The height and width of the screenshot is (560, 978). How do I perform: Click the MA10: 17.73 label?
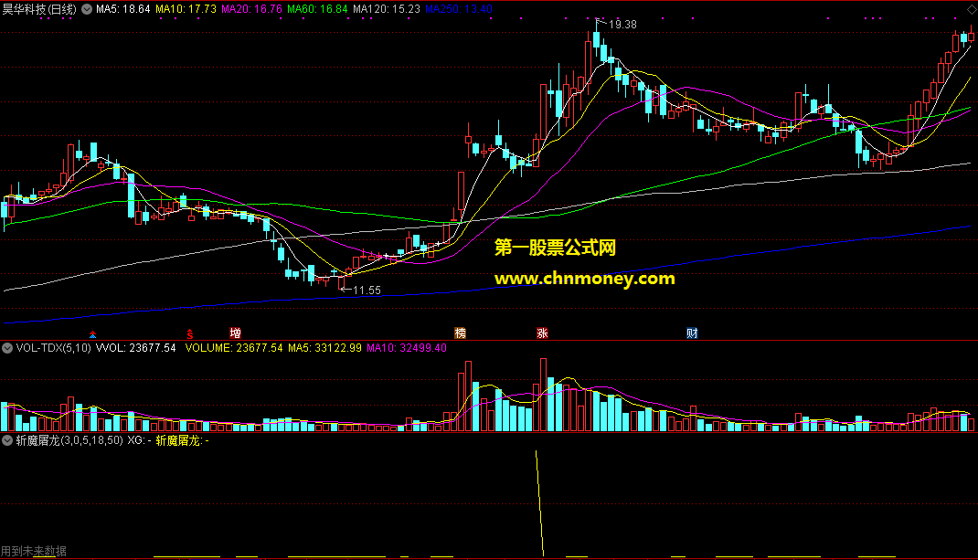point(186,9)
